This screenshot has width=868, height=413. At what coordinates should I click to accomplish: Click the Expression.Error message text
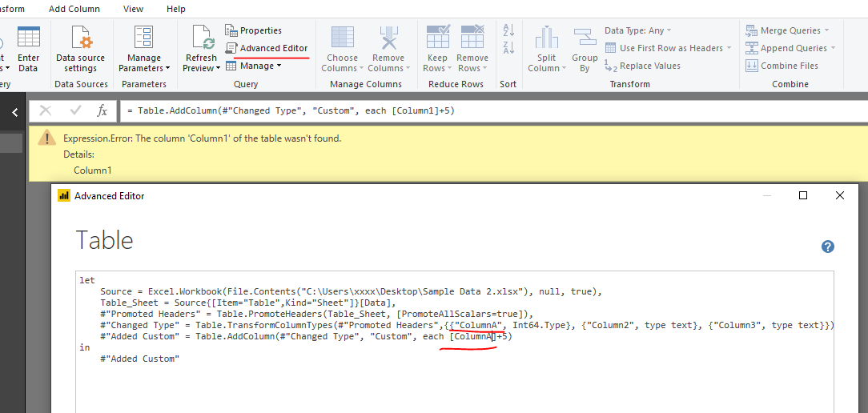pos(203,138)
